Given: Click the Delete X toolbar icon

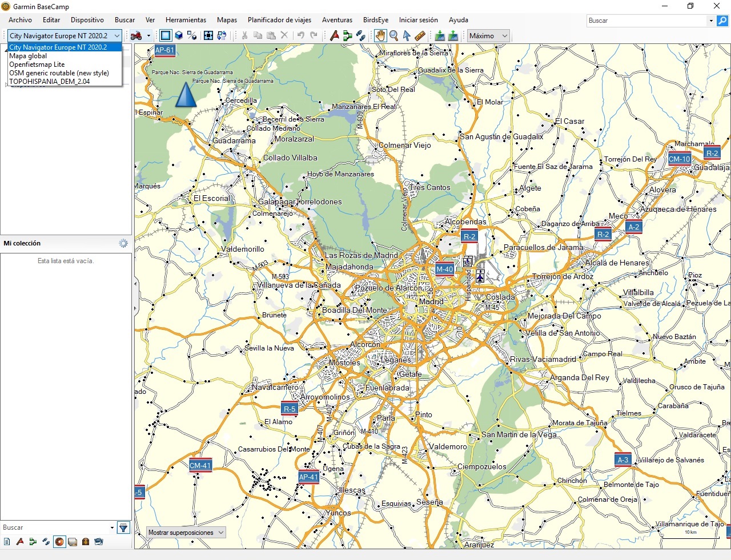Looking at the screenshot, I should point(284,35).
